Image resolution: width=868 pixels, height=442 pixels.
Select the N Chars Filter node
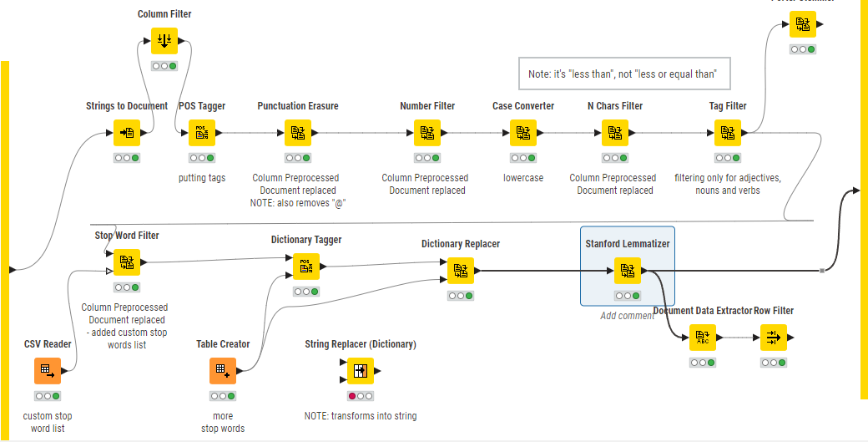[615, 133]
